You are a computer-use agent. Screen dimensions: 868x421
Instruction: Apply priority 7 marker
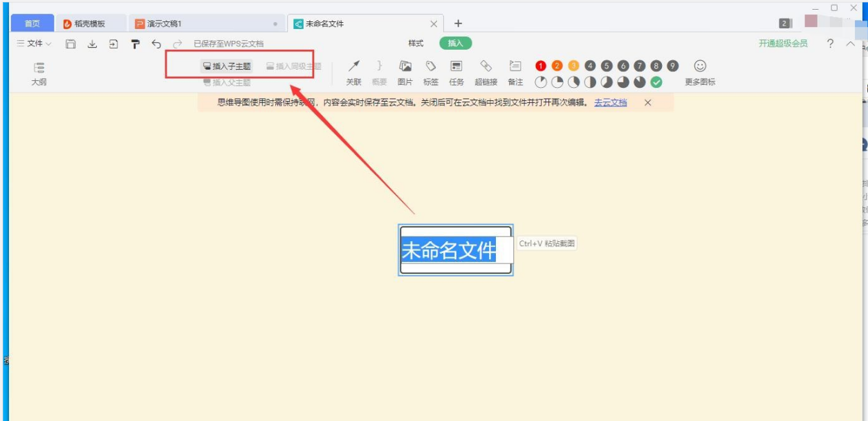[x=640, y=66]
